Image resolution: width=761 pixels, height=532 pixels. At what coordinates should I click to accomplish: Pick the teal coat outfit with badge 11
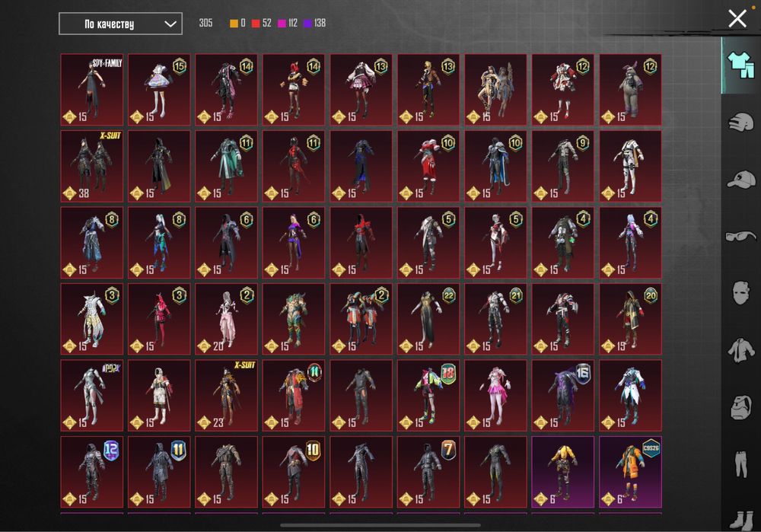point(227,166)
